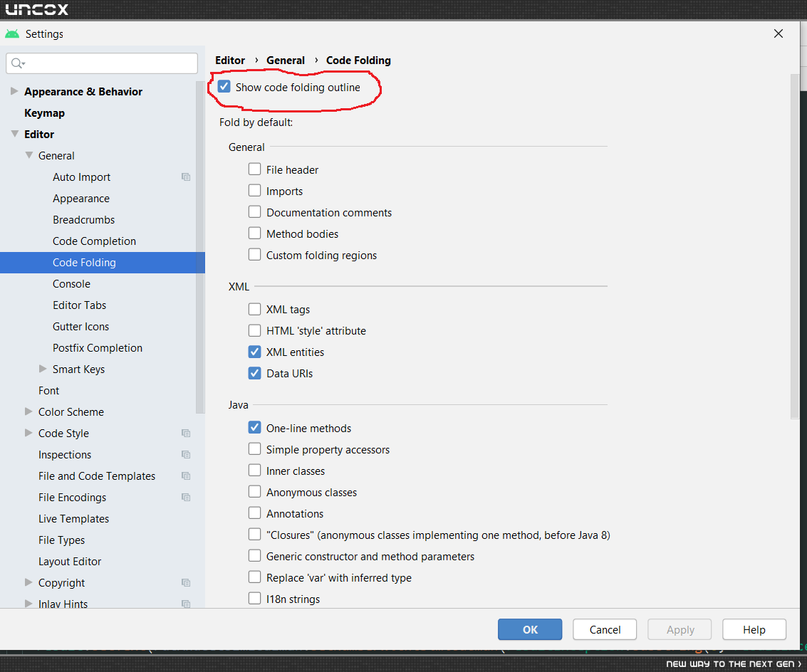Select File Types item
Image resolution: width=807 pixels, height=672 pixels.
[x=61, y=540]
